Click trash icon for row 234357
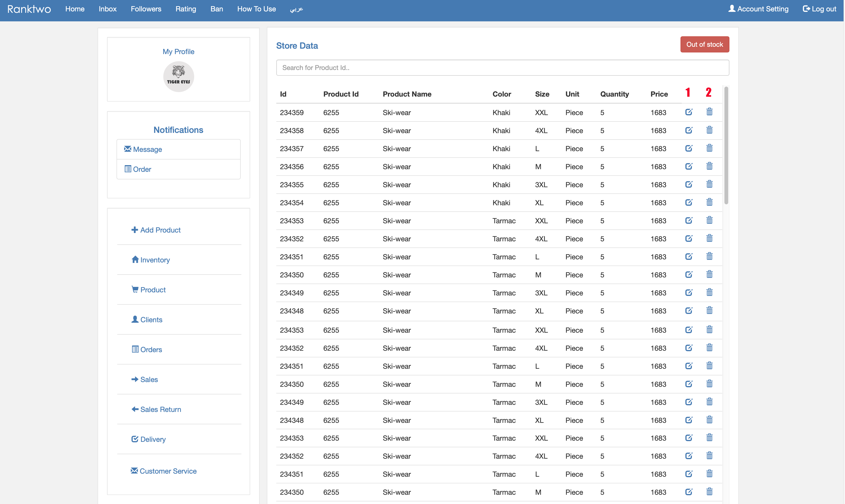The height and width of the screenshot is (504, 845). [709, 148]
